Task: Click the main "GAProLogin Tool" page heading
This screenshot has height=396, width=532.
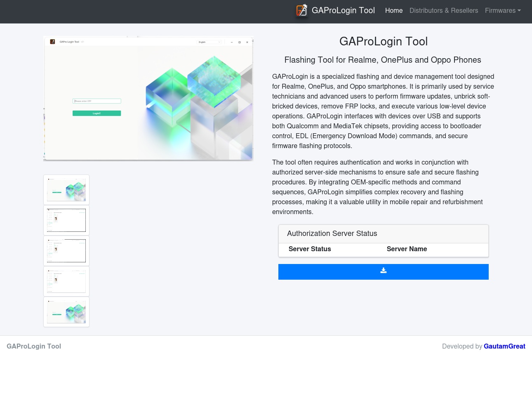Action: click(384, 41)
